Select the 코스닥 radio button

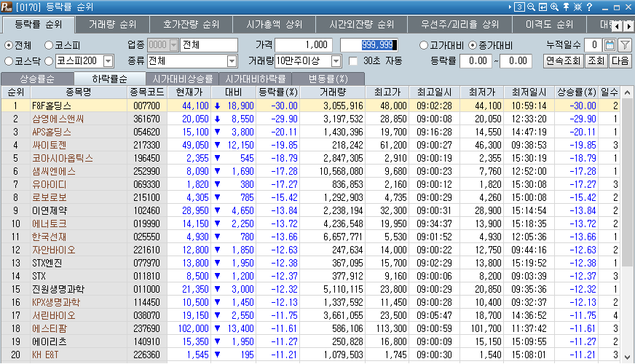tap(9, 61)
